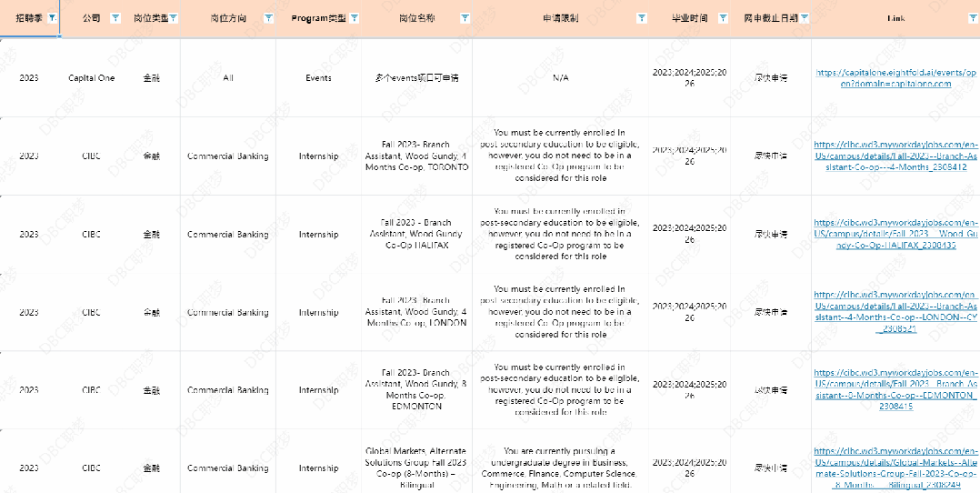
Task: Select the 岗位名称 header cell
Action: 417,18
